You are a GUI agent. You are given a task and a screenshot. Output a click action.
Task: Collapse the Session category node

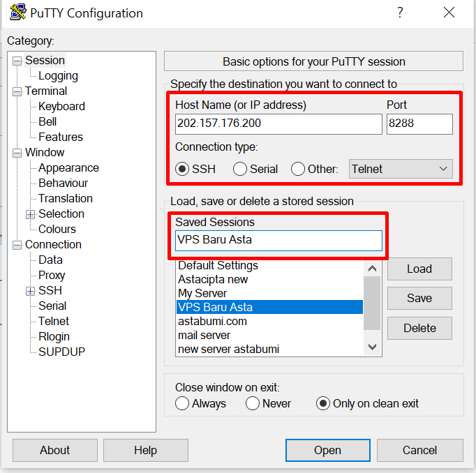coord(17,61)
